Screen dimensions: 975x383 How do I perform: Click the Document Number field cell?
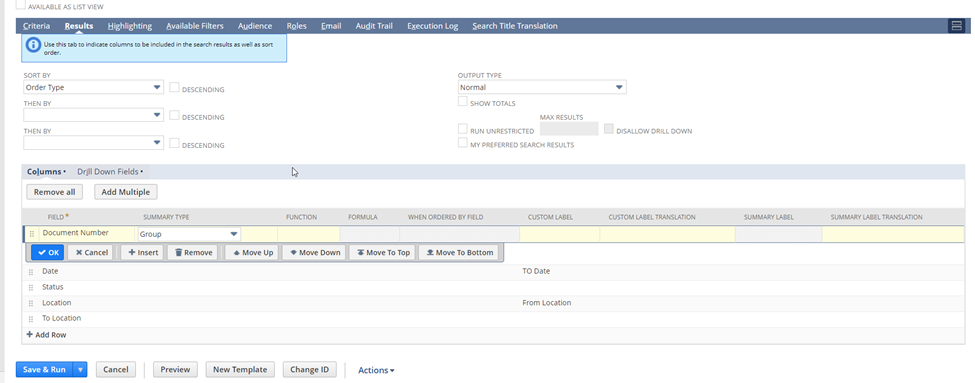click(87, 234)
